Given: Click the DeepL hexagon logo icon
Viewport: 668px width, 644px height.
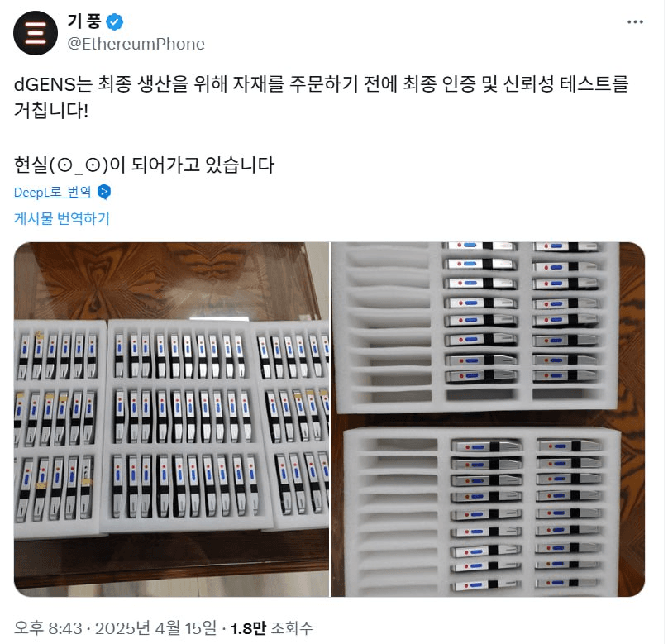Looking at the screenshot, I should coord(104,192).
